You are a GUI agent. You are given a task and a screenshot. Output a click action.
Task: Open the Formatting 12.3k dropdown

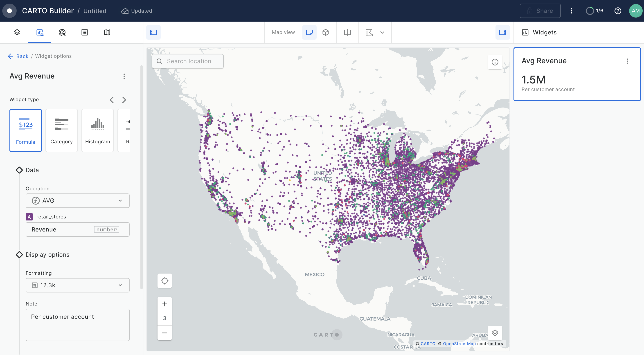(x=77, y=285)
